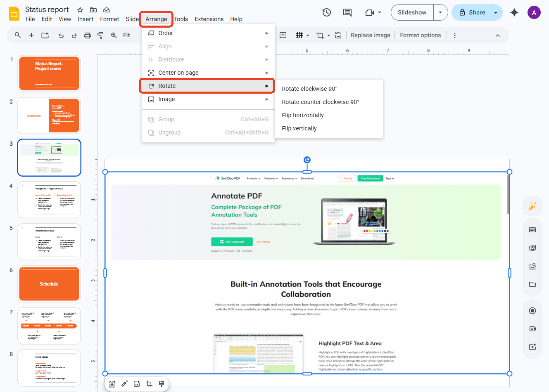
Task: Expand the Center on page submenu
Action: click(209, 73)
